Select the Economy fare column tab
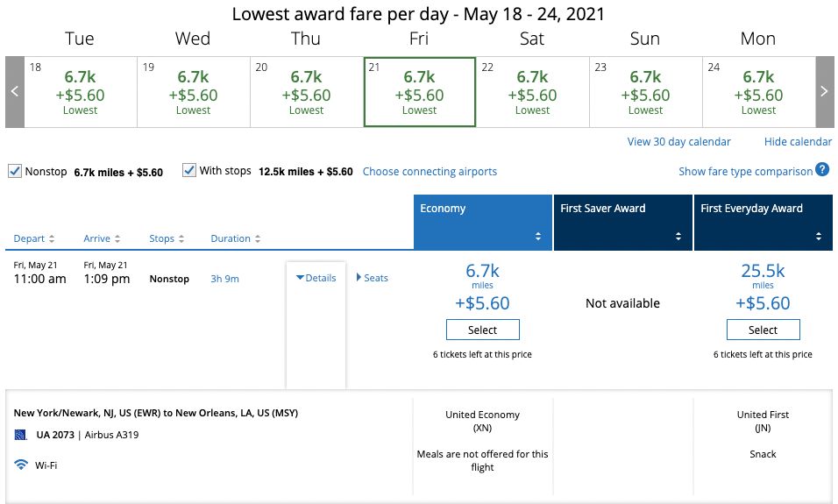This screenshot has width=838, height=504. pyautogui.click(x=483, y=223)
